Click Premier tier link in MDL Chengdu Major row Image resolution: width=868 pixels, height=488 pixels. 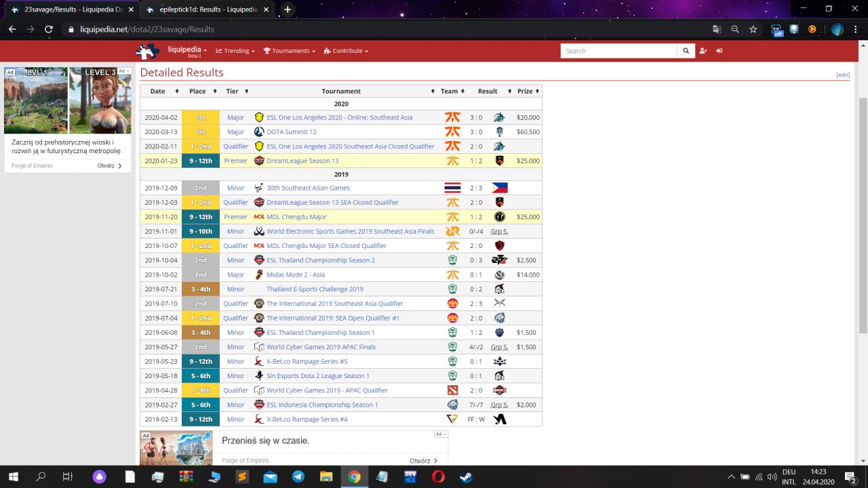(x=235, y=217)
